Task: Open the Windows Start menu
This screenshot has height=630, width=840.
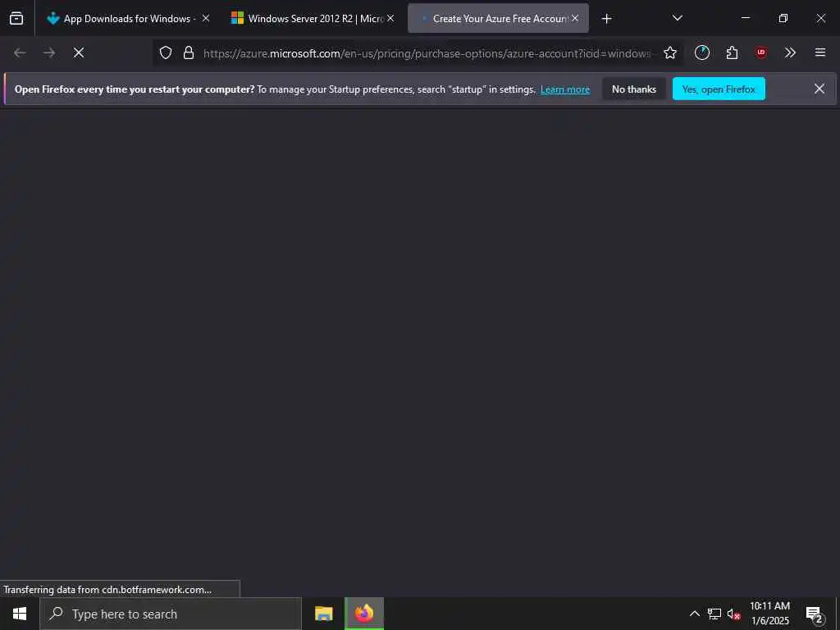Action: 20,614
